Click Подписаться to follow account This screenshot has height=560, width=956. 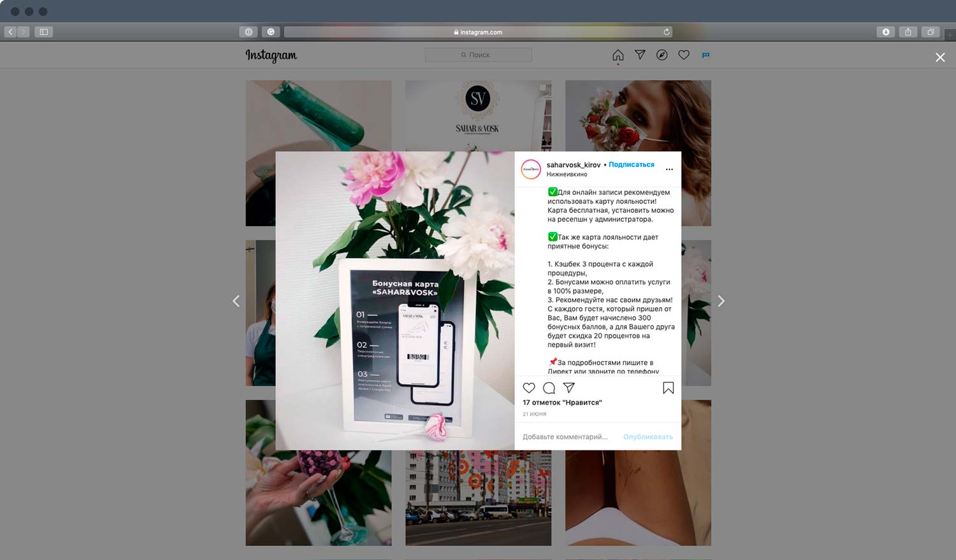click(631, 164)
